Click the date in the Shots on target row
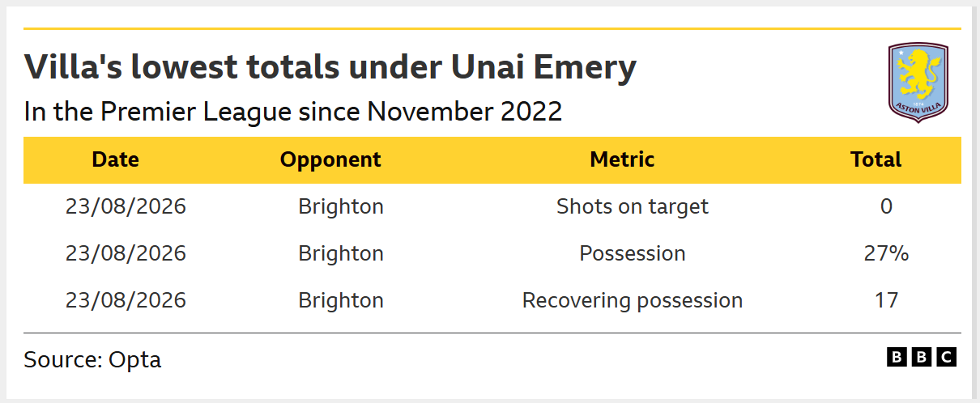Viewport: 980px width, 403px height. (126, 206)
